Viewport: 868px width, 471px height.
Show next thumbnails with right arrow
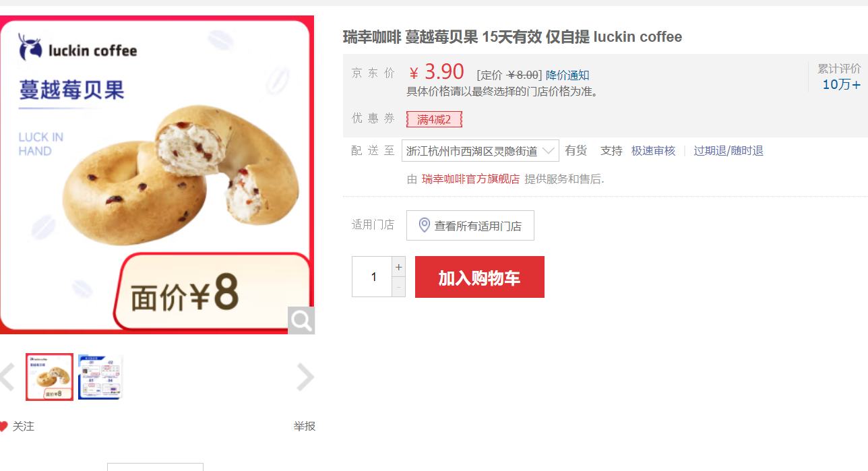(305, 377)
